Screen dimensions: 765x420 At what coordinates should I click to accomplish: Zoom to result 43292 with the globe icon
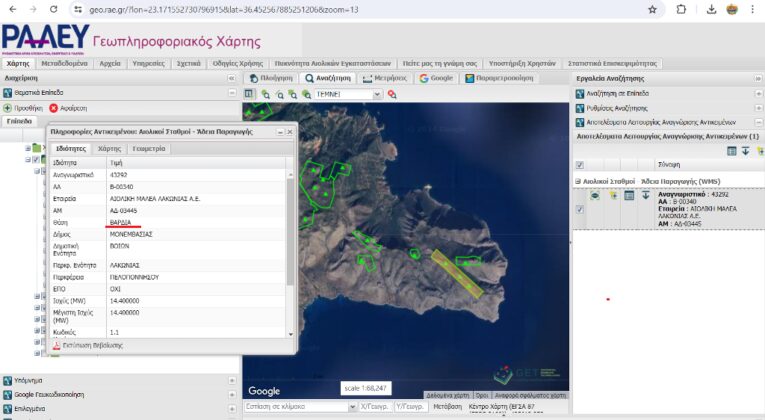[x=595, y=196]
